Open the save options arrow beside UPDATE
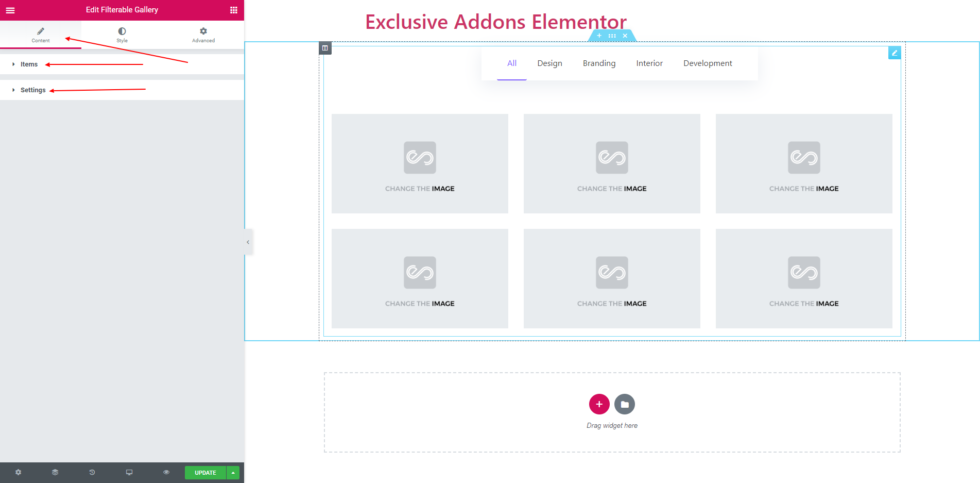Viewport: 980px width, 483px height. [x=233, y=473]
